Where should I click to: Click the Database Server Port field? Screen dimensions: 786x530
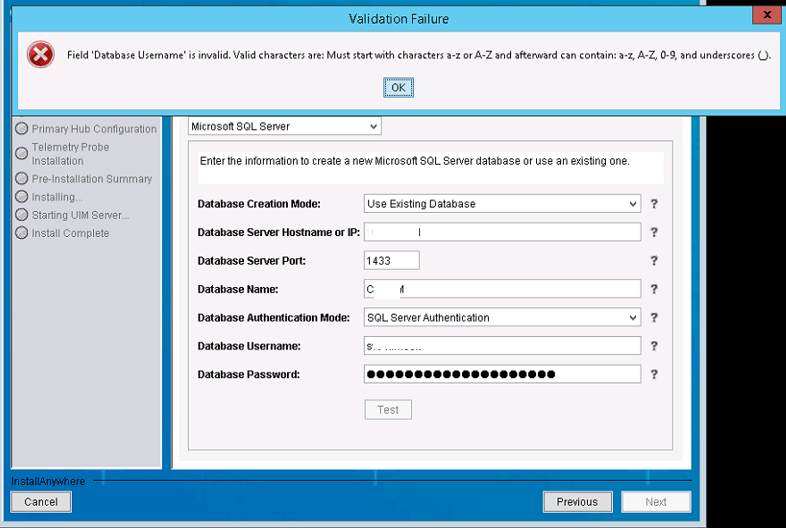(391, 261)
